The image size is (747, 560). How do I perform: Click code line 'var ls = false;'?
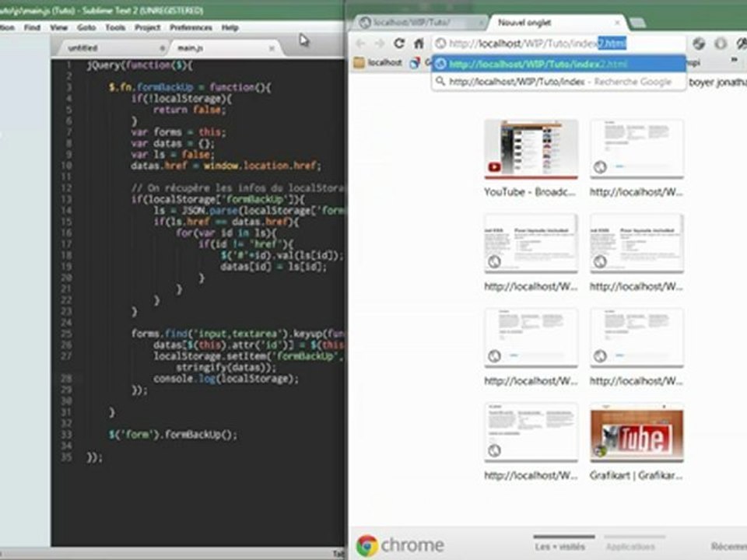point(173,154)
